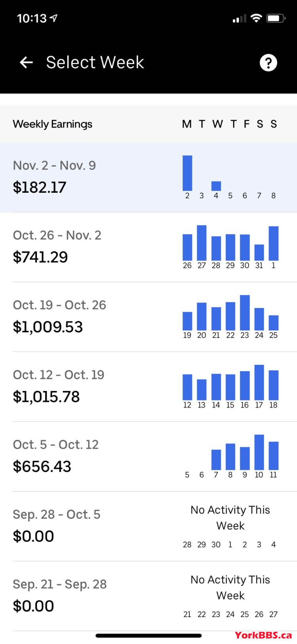Tap the Wi-Fi status icon
The height and width of the screenshot is (644, 297).
coord(256,18)
